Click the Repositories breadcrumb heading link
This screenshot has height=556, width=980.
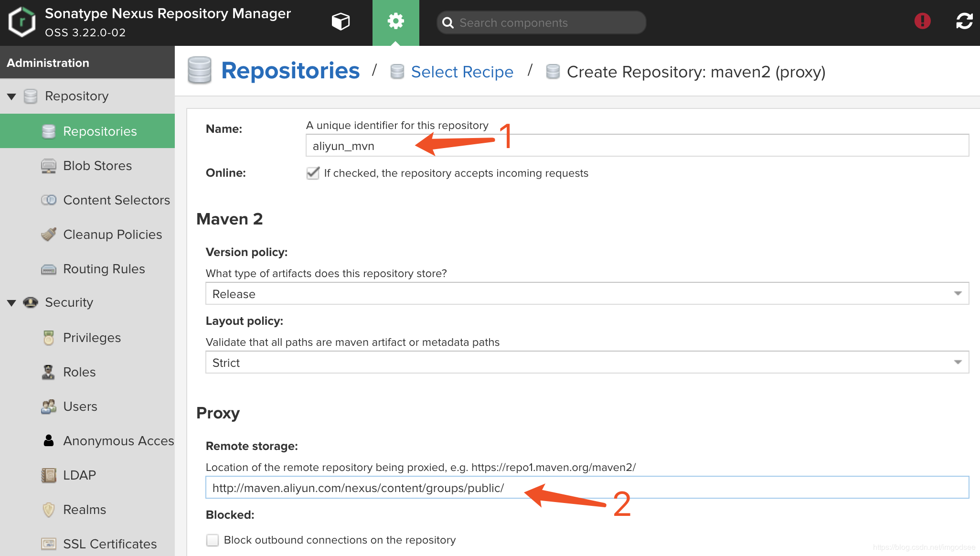coord(290,71)
